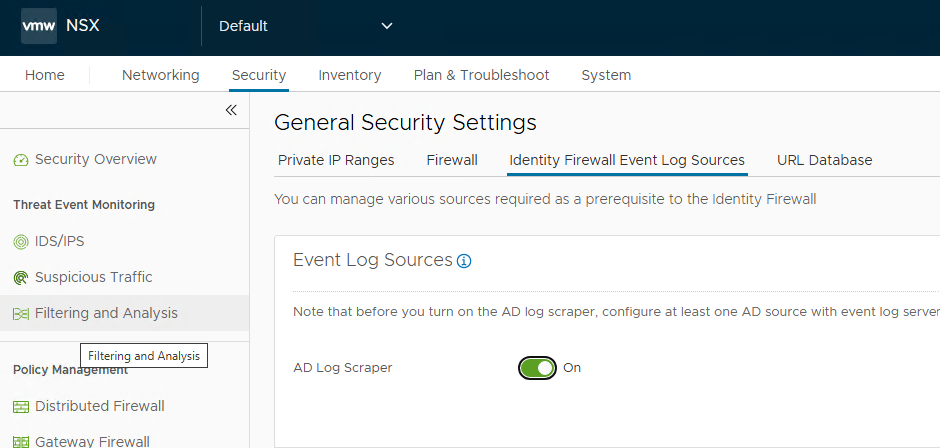Click the Filtering and Analysis icon
Viewport: 940px width, 448px height.
21,314
